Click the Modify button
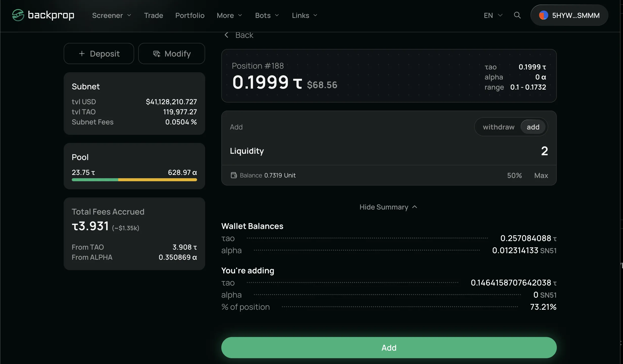The height and width of the screenshot is (364, 623). [172, 54]
